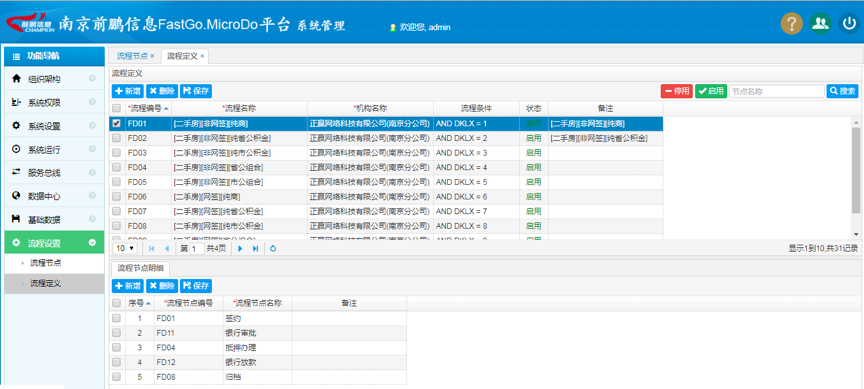Open the help question mark icon
This screenshot has width=864, height=389.
click(x=791, y=24)
